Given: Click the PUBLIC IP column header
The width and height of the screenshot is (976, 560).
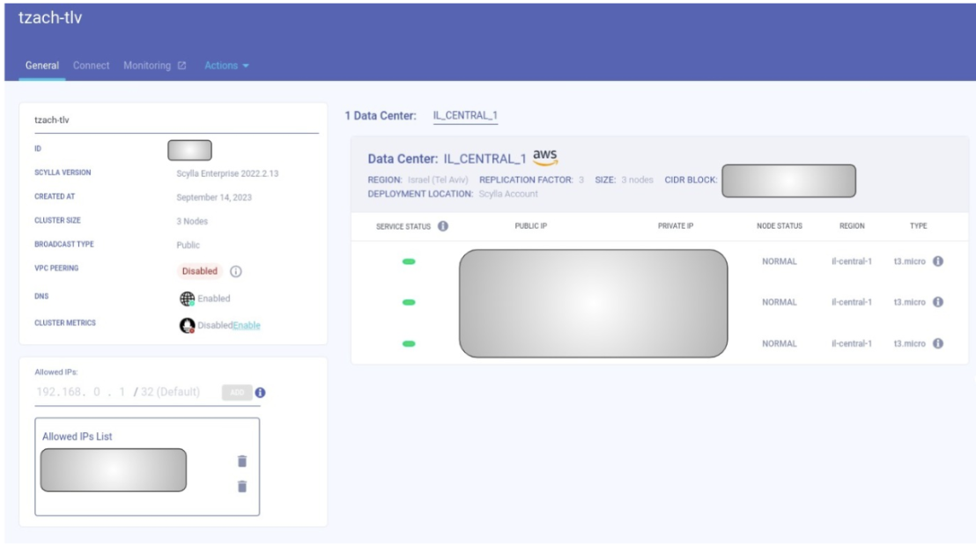Looking at the screenshot, I should coord(531,226).
